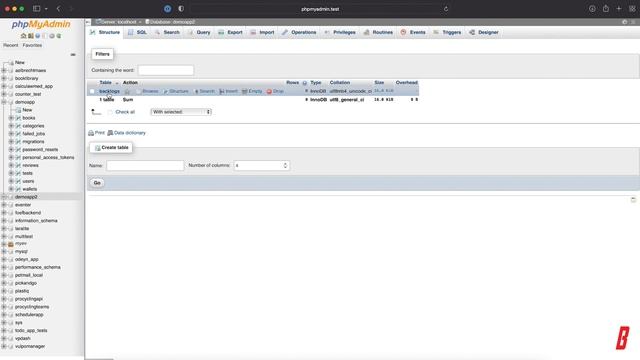This screenshot has width=640, height=360.
Task: Click the new table Name field
Action: click(145, 166)
